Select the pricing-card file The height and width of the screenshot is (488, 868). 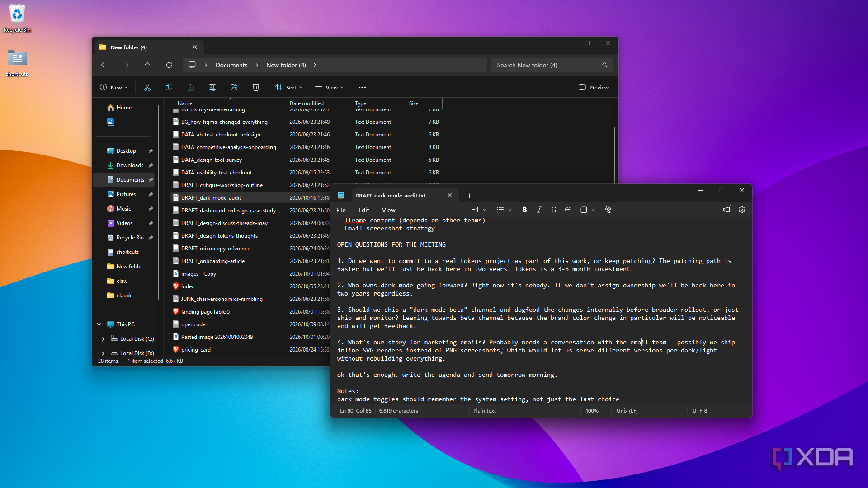(196, 350)
